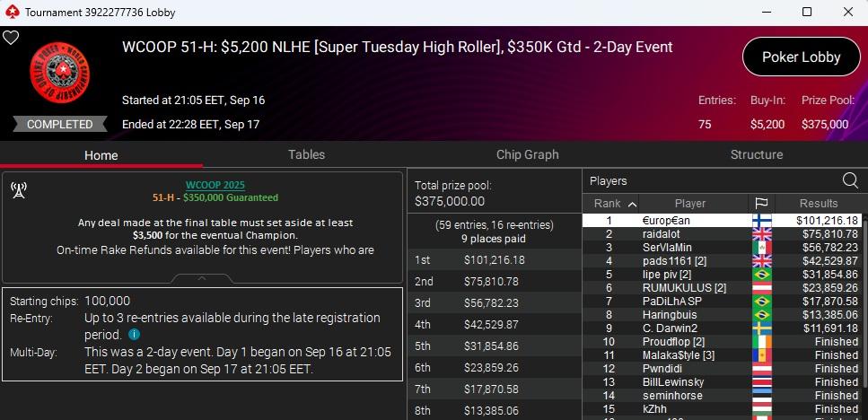Expand the tournament description panel
Viewport: 868px width, 420px height.
(x=202, y=278)
